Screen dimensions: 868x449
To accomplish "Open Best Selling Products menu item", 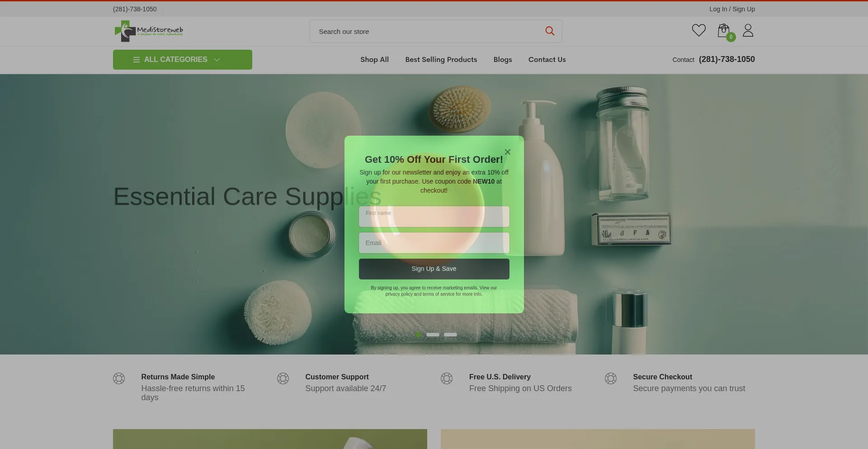I will click(441, 60).
